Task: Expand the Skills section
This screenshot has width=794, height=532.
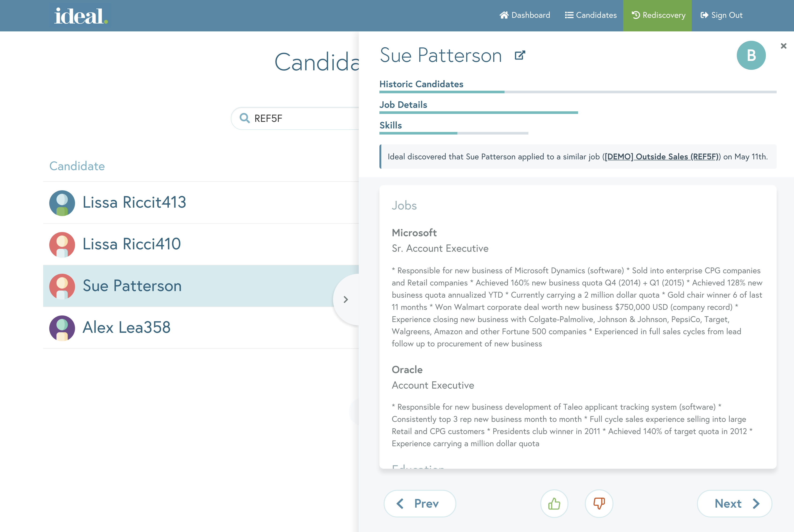Action: point(391,126)
